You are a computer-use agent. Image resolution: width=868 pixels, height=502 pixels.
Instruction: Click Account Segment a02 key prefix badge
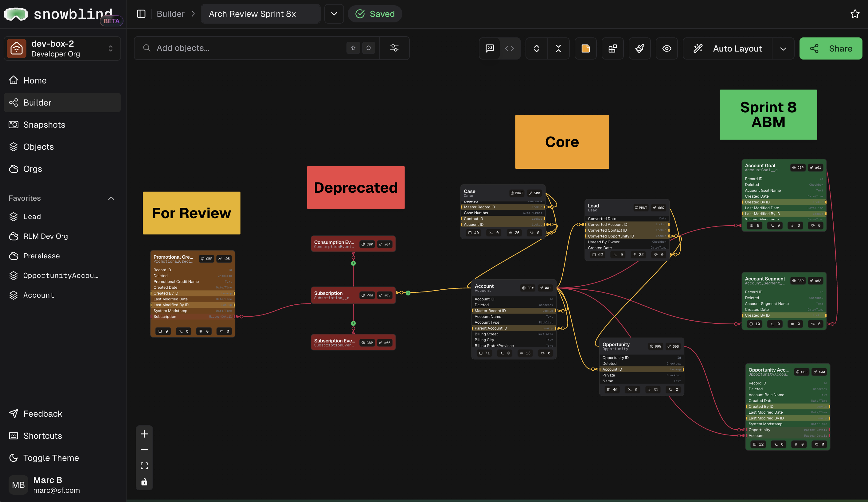click(816, 281)
